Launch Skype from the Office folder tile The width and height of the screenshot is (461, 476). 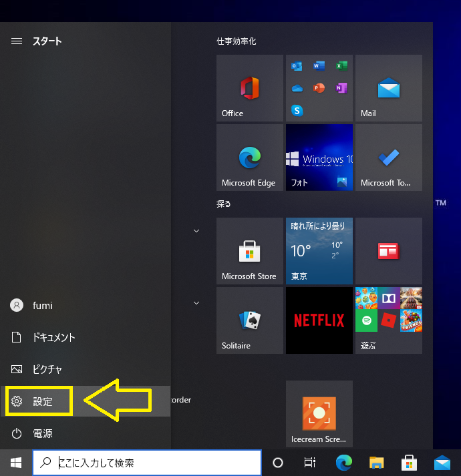[x=297, y=111]
